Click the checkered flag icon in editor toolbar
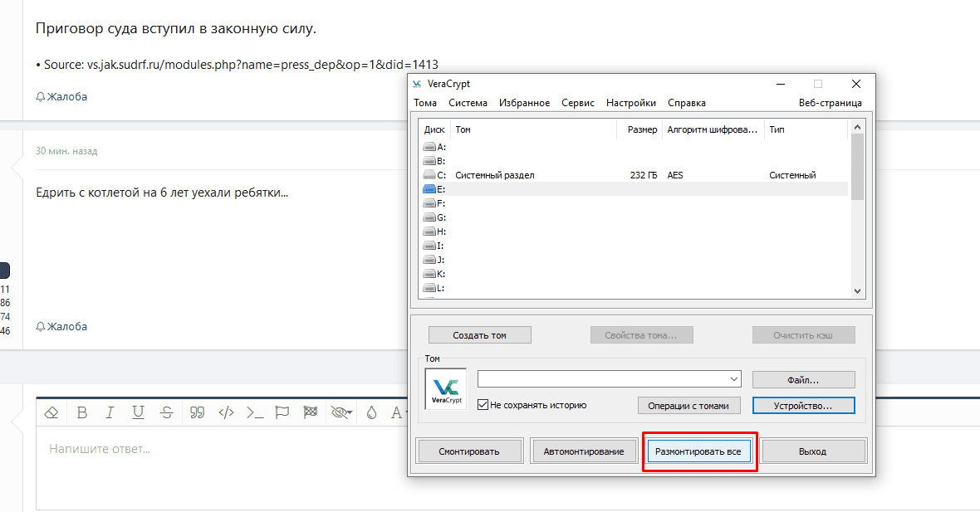980x512 pixels. (x=311, y=412)
